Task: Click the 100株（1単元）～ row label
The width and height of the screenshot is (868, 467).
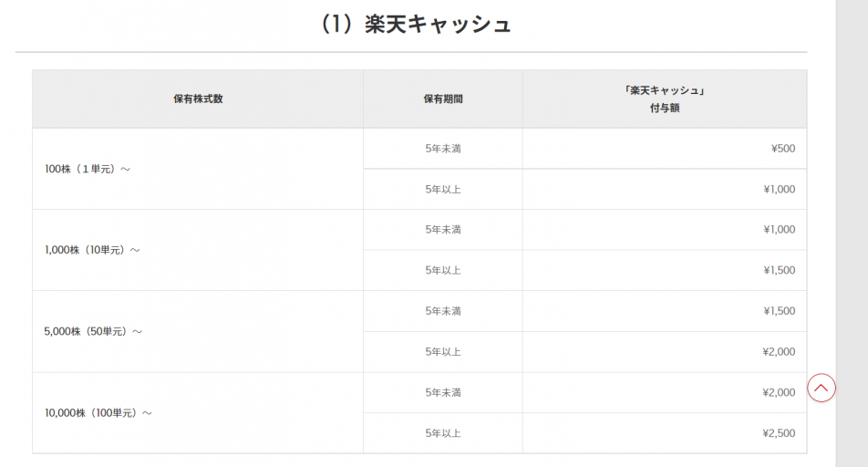Action: [x=88, y=169]
